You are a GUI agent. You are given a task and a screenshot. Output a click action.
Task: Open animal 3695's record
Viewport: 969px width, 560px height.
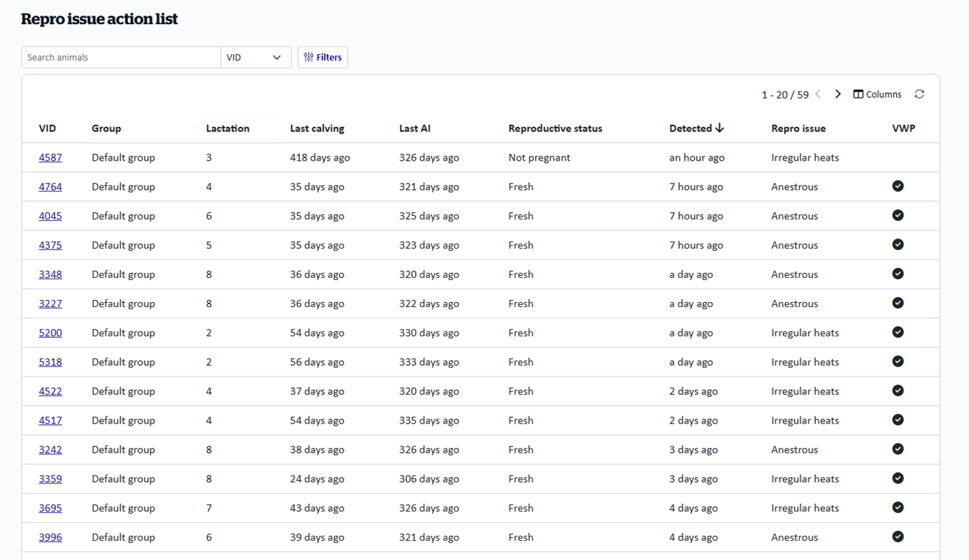click(50, 508)
